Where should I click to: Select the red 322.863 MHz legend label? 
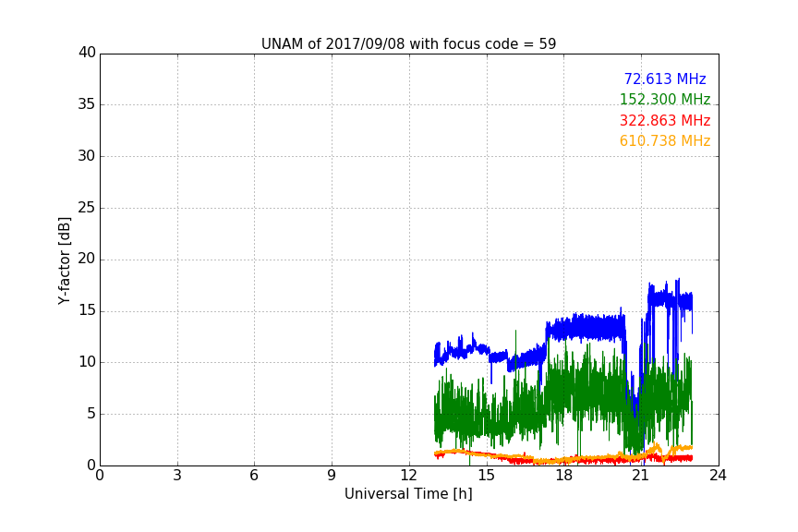(x=665, y=121)
